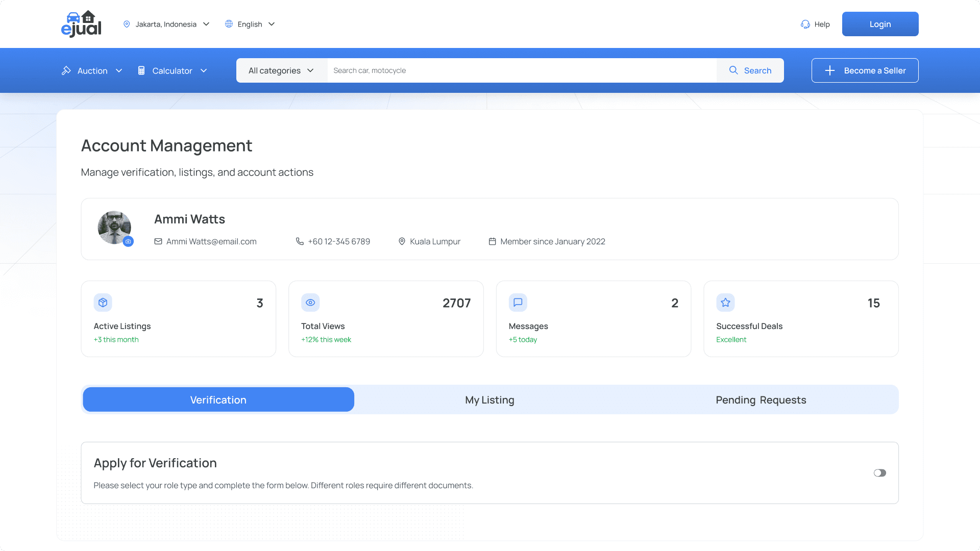This screenshot has width=980, height=551.
Task: Click the ejual logo icon
Action: pyautogui.click(x=81, y=24)
